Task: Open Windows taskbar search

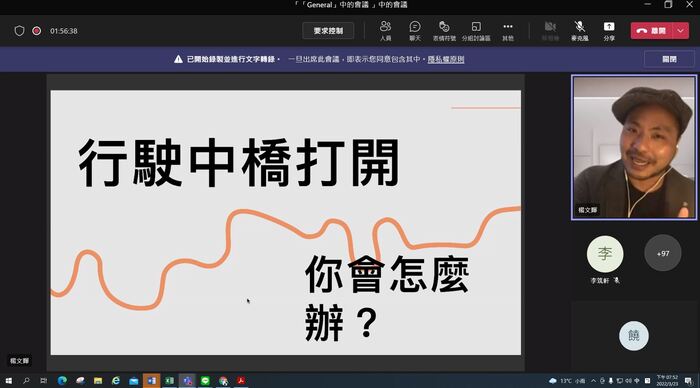Action: click(26, 381)
